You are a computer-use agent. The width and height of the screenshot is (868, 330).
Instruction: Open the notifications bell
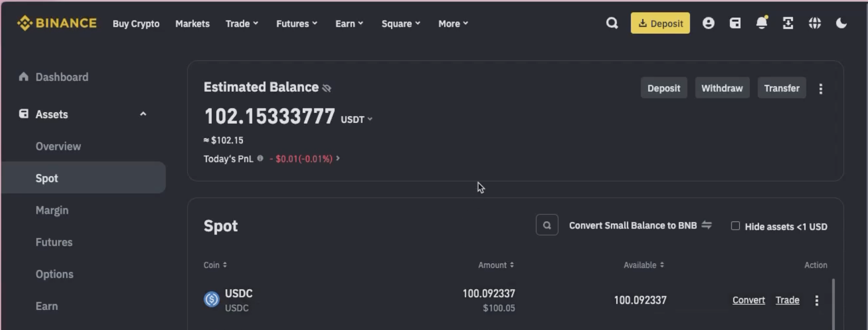(761, 23)
